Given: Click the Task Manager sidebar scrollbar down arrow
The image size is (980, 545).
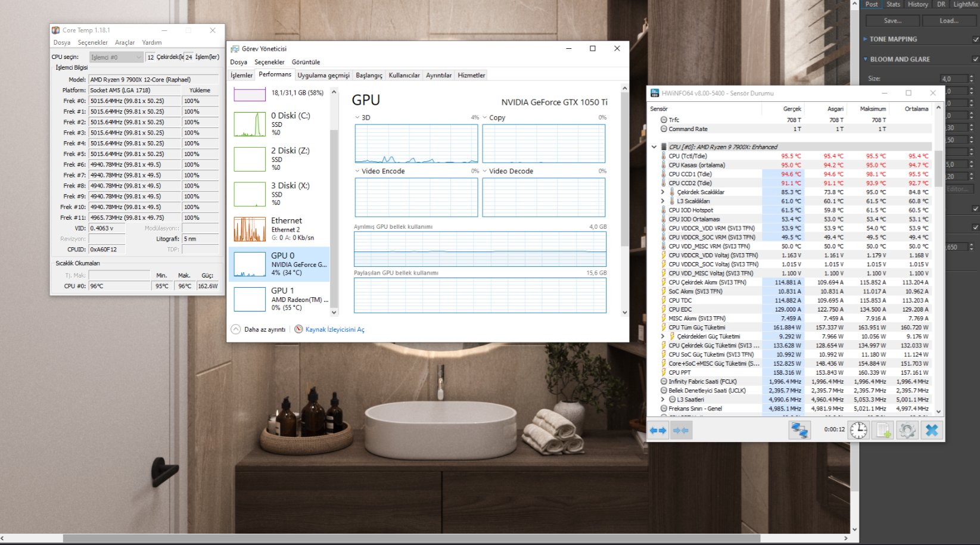Looking at the screenshot, I should point(334,312).
